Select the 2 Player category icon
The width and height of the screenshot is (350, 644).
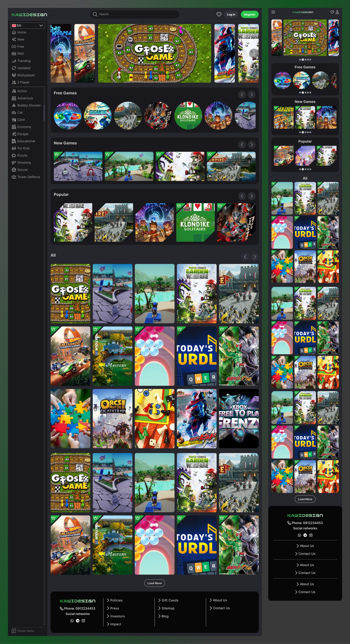pos(14,82)
